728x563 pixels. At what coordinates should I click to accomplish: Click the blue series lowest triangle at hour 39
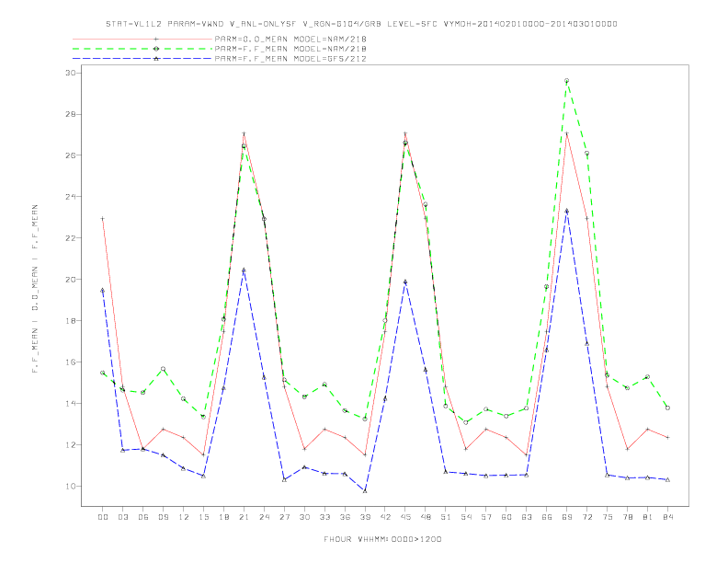pos(365,490)
